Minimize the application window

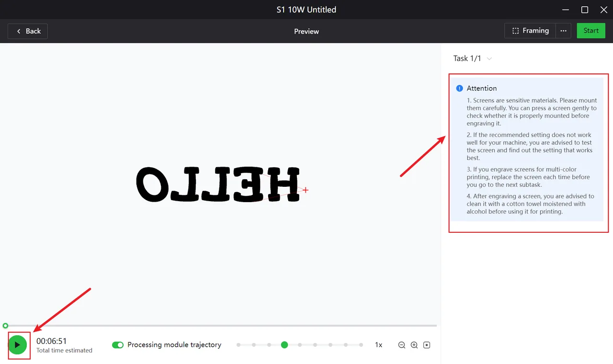click(565, 10)
